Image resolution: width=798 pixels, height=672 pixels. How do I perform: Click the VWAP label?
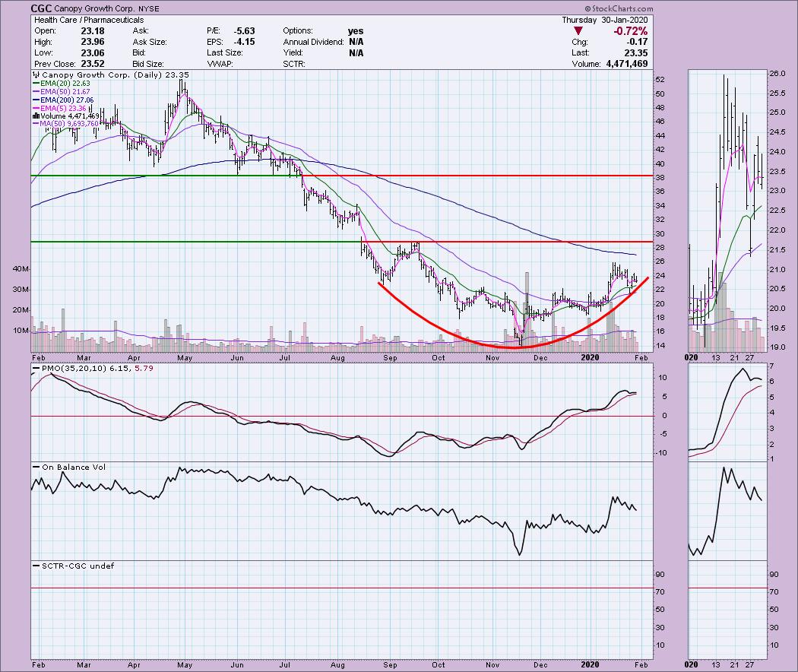point(220,64)
